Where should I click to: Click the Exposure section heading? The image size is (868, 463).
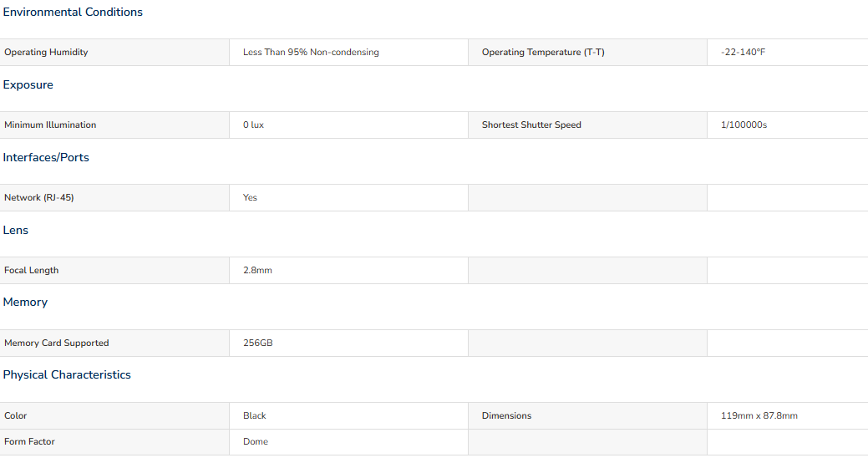tap(28, 84)
